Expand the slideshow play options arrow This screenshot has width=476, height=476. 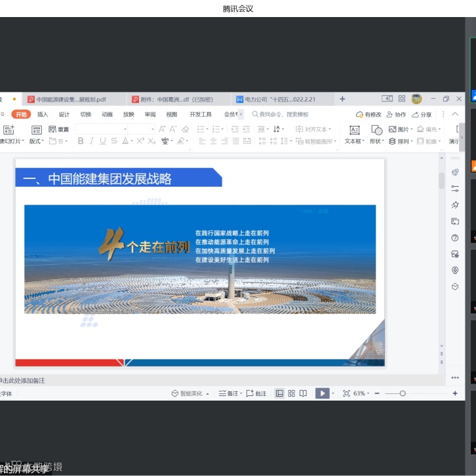333,393
